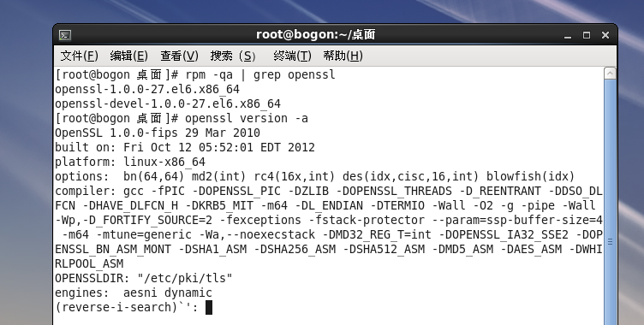Click the openssl-devel-1.0.0-27.el6.x86_64 output line
644x325 pixels.
[168, 103]
